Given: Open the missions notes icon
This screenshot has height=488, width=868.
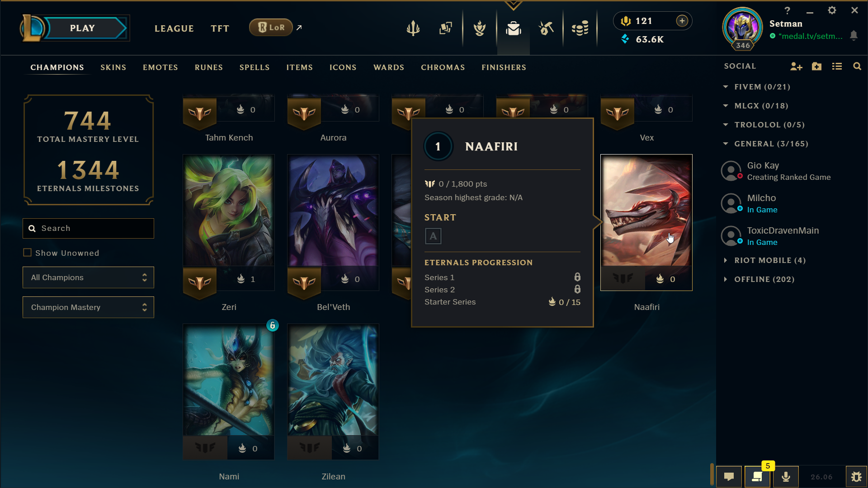Looking at the screenshot, I should click(x=757, y=477).
